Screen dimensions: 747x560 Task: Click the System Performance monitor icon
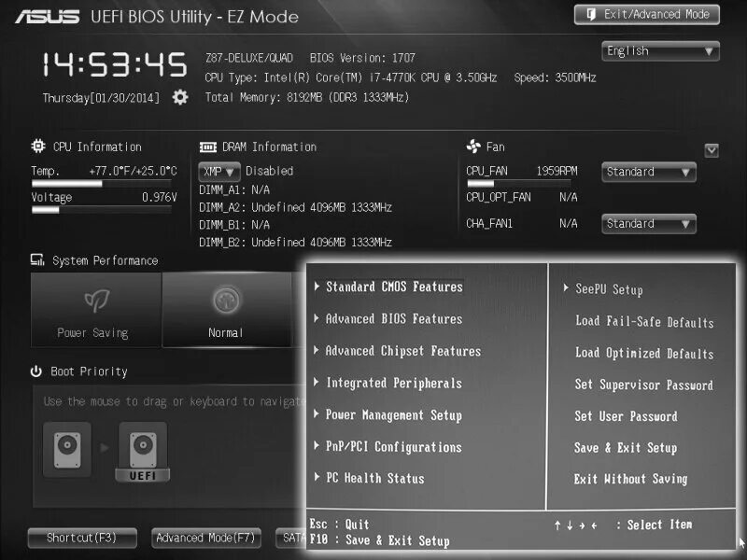pyautogui.click(x=37, y=259)
